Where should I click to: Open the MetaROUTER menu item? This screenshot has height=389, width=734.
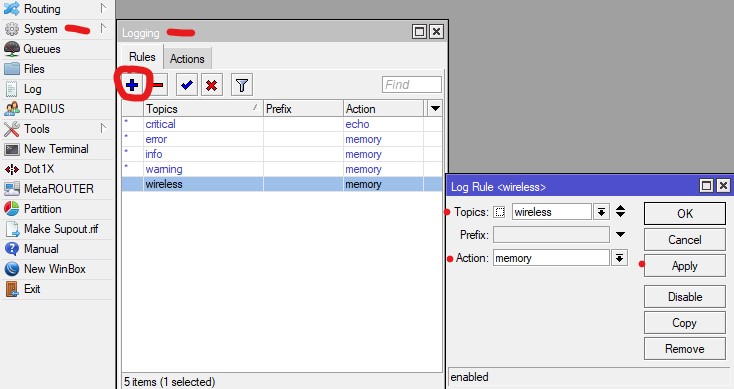(x=59, y=189)
